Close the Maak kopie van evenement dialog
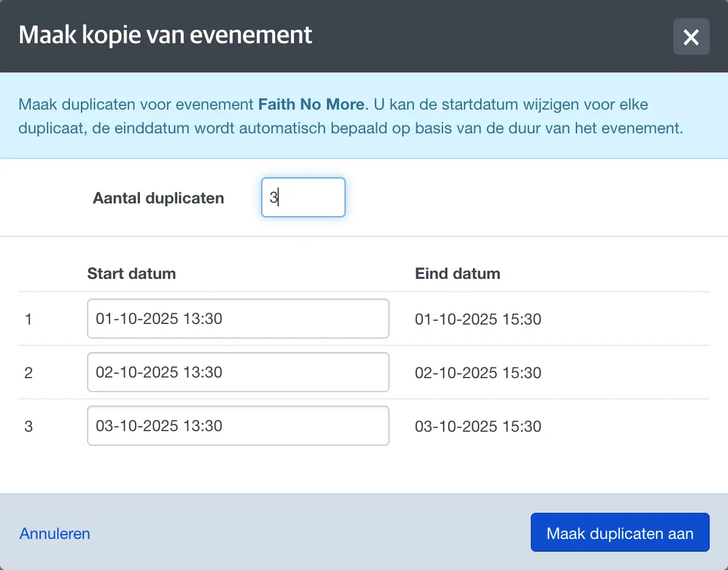728x570 pixels. click(x=691, y=37)
